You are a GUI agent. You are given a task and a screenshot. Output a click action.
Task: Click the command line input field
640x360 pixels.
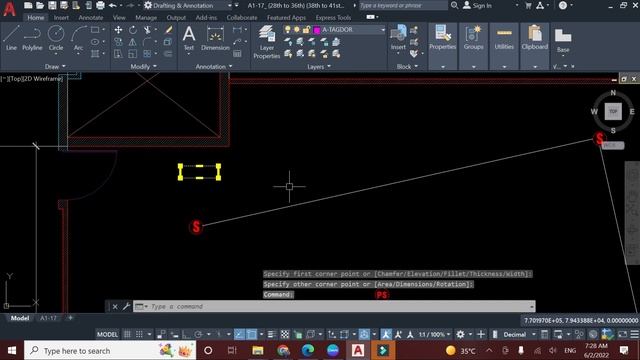point(334,306)
